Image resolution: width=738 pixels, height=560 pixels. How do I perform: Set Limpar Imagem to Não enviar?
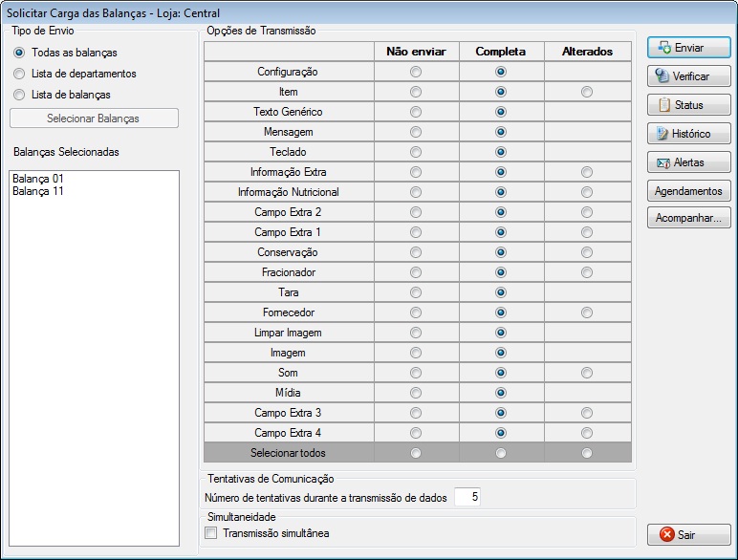[x=416, y=333]
